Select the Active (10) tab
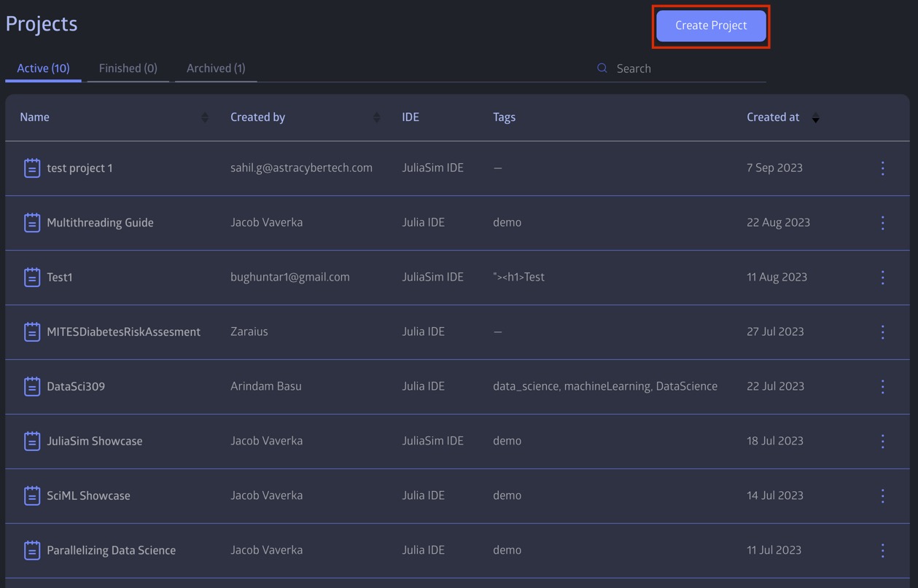 (43, 68)
